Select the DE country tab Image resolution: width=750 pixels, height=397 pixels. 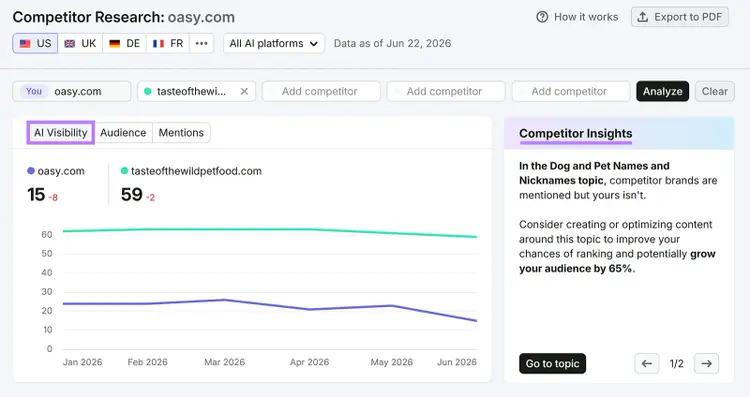click(124, 44)
